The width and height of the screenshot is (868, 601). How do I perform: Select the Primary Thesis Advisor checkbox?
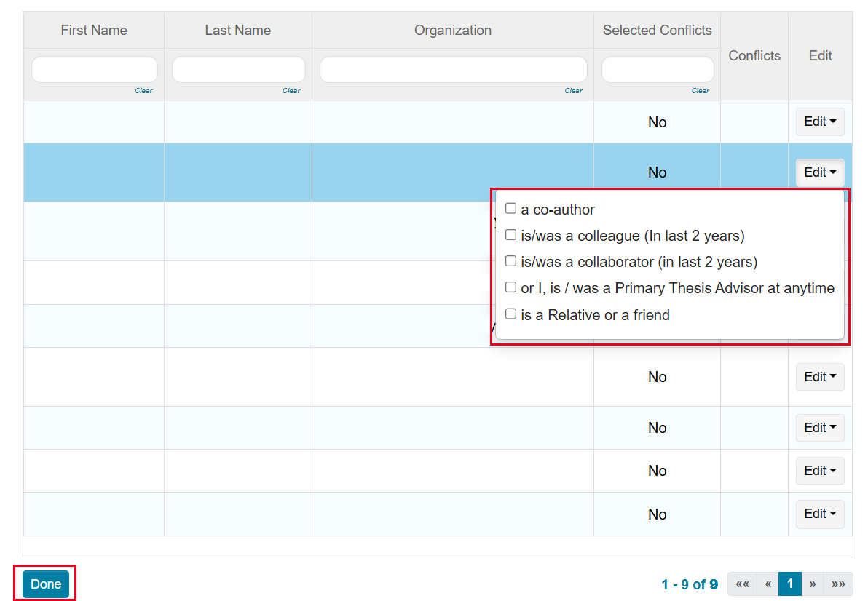510,287
